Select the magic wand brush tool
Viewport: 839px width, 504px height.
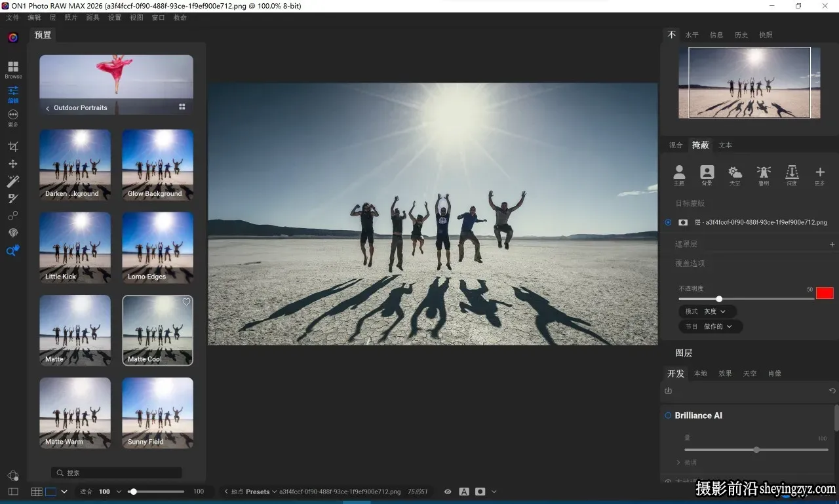click(13, 181)
